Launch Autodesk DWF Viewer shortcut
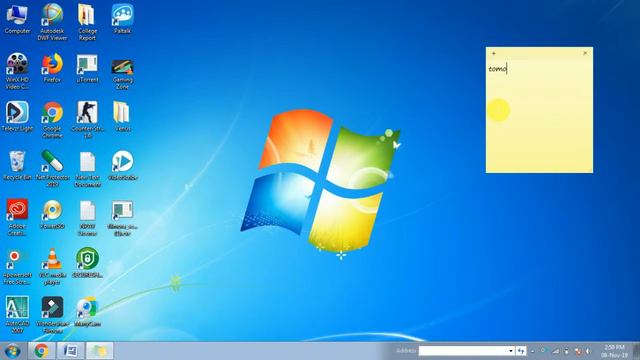Screen dimensions: 640x360 point(52,22)
